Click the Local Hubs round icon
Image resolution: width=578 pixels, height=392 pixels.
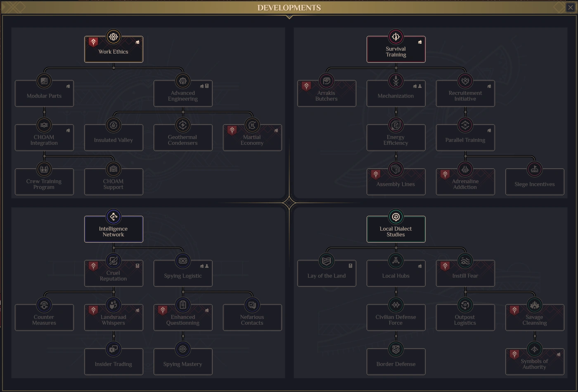pos(396,261)
